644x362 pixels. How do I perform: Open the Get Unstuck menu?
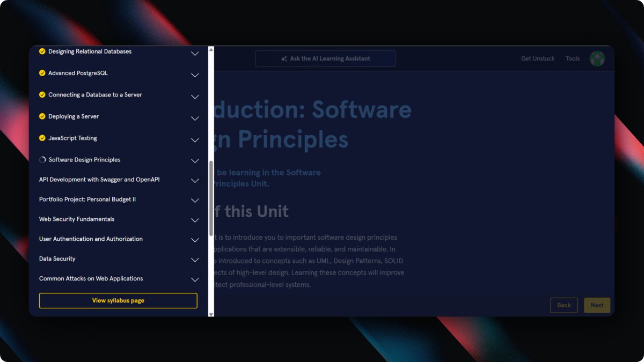click(538, 58)
